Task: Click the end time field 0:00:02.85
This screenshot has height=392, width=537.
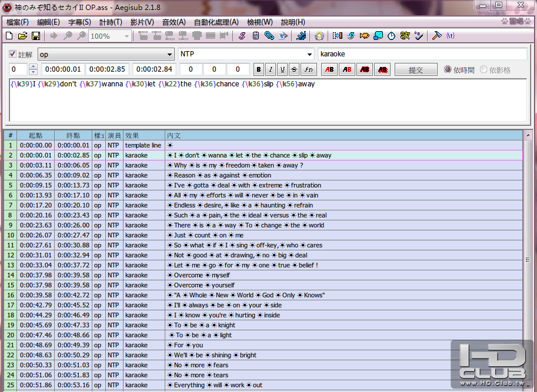Action: pyautogui.click(x=107, y=69)
